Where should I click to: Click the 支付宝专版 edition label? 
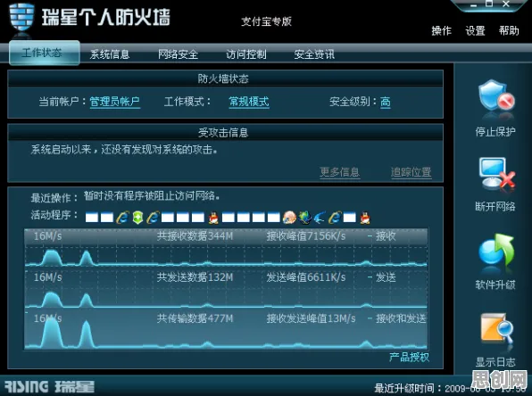click(266, 21)
